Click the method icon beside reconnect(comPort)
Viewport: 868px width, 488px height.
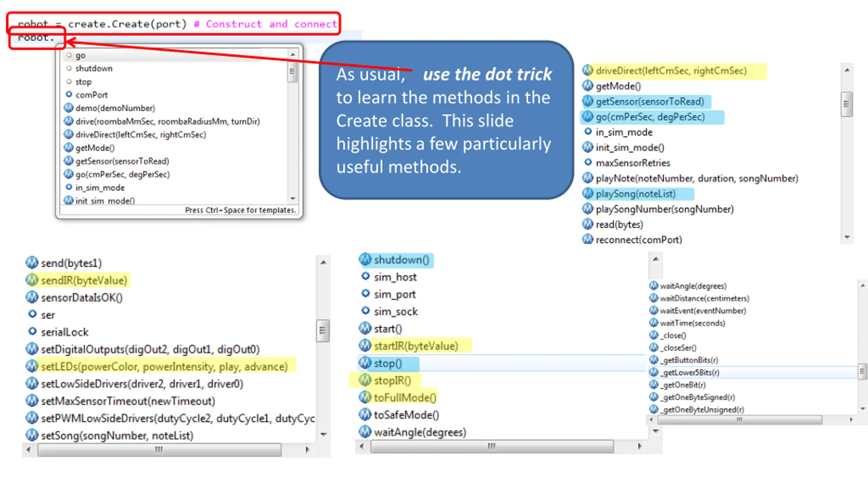[x=588, y=239]
